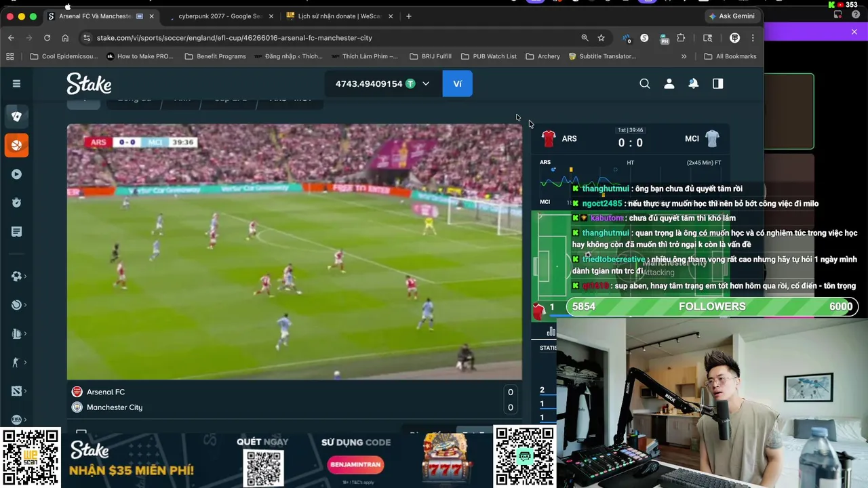Open the bet slip list icon in sidebar
Image resolution: width=868 pixels, height=488 pixels.
(16, 232)
